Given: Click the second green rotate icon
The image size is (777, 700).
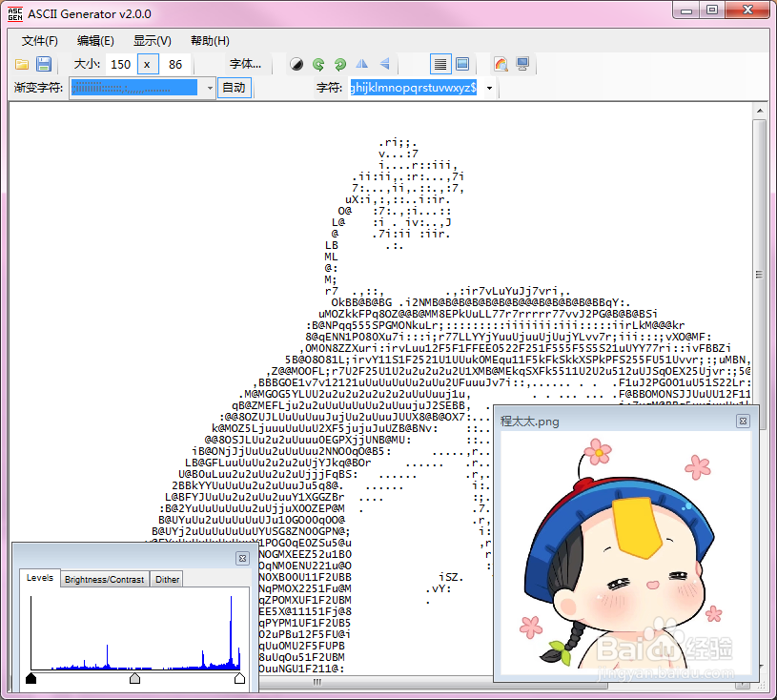Looking at the screenshot, I should pos(340,65).
